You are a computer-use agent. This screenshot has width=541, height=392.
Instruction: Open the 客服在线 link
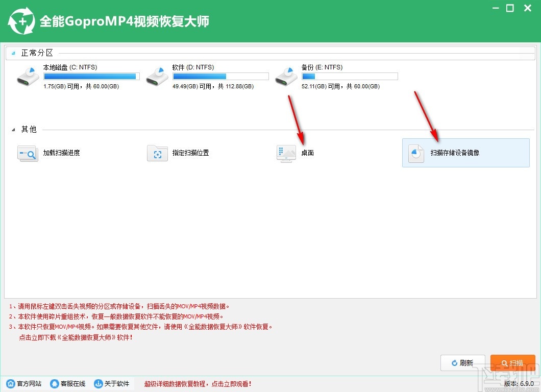[x=73, y=383]
